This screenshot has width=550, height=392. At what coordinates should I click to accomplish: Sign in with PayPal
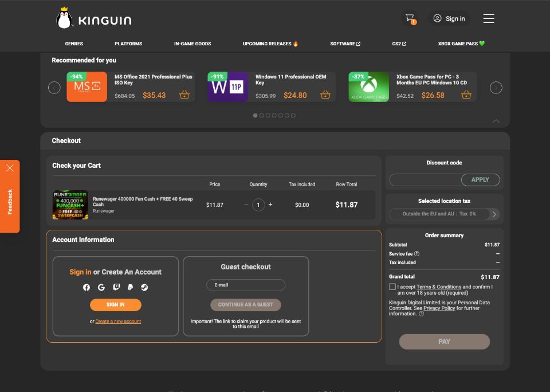(x=130, y=287)
